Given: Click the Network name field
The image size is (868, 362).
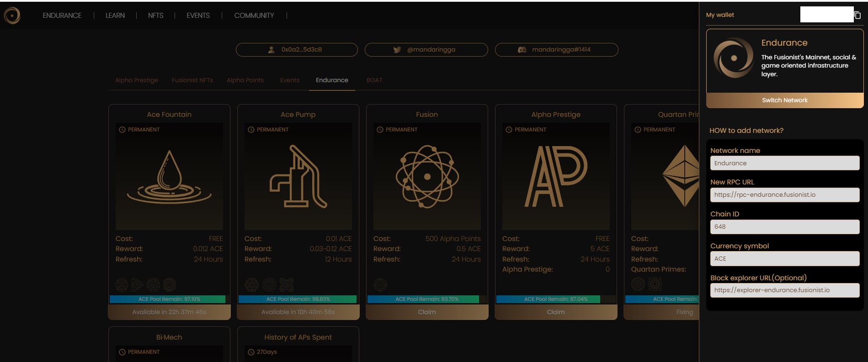Looking at the screenshot, I should (x=785, y=163).
